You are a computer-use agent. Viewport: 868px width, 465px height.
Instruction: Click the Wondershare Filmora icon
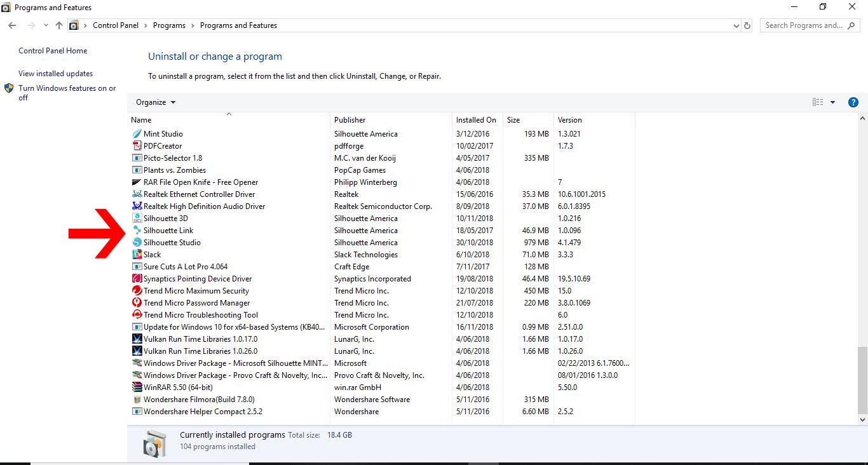click(137, 400)
